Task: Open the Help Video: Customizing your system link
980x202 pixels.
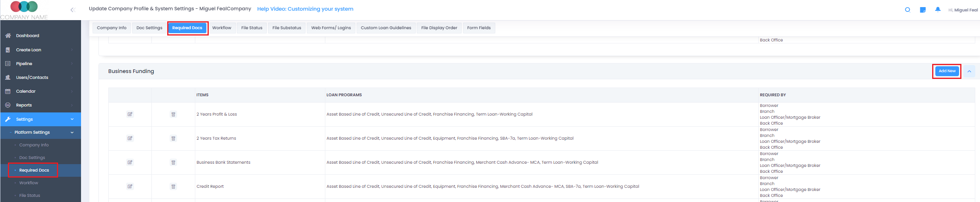Action: pos(305,9)
